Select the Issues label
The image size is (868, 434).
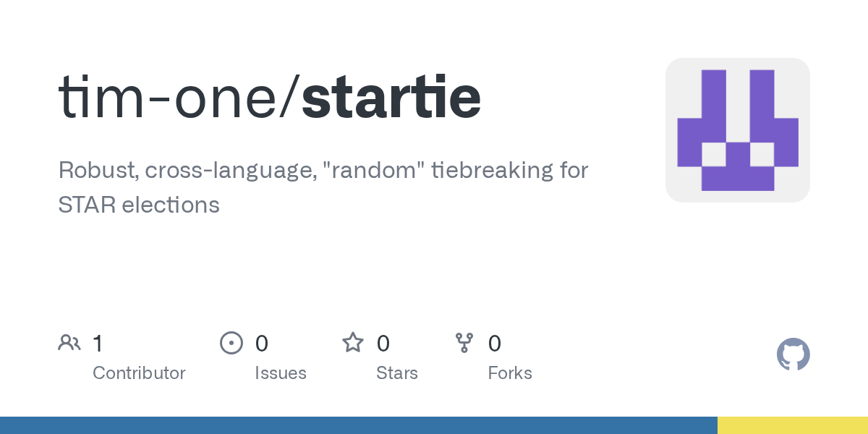[280, 373]
